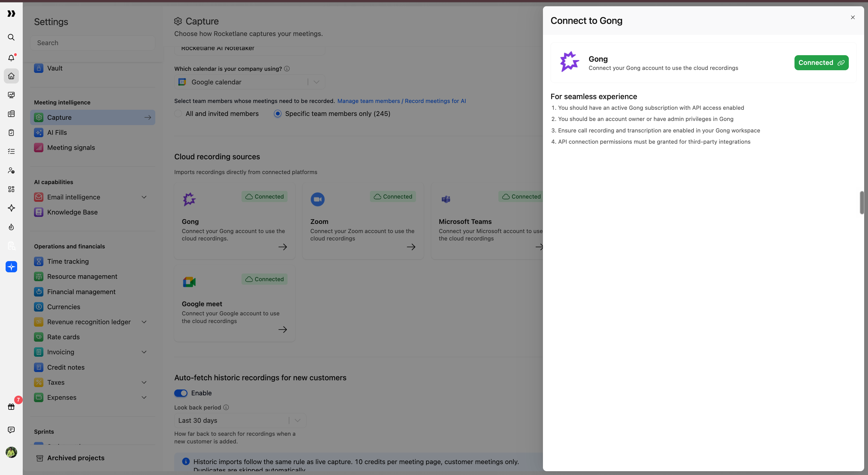Click the Microsoft Teams card title
Viewport: 868px width, 475px height.
(x=465, y=222)
